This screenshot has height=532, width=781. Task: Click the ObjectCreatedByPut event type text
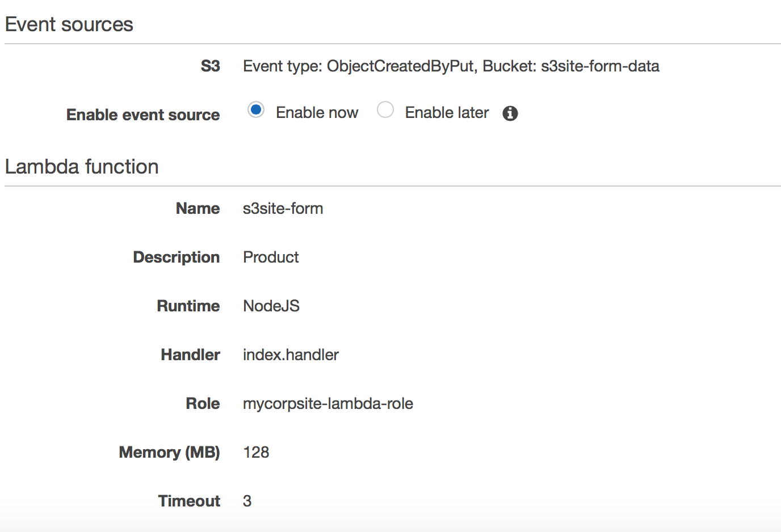click(x=400, y=66)
